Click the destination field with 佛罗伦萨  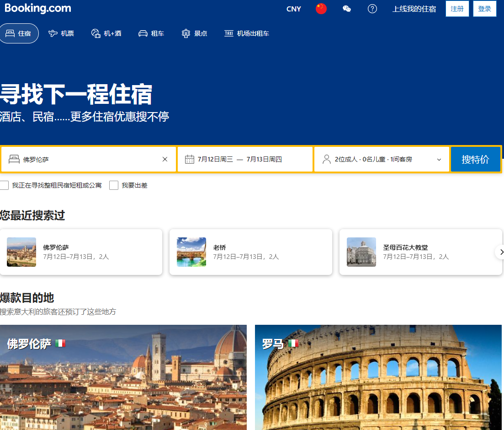coord(89,159)
